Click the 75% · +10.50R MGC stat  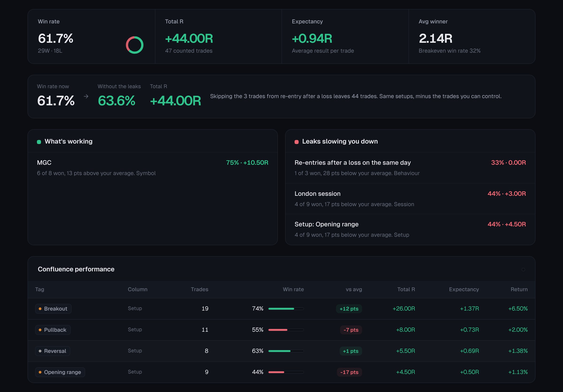247,163
